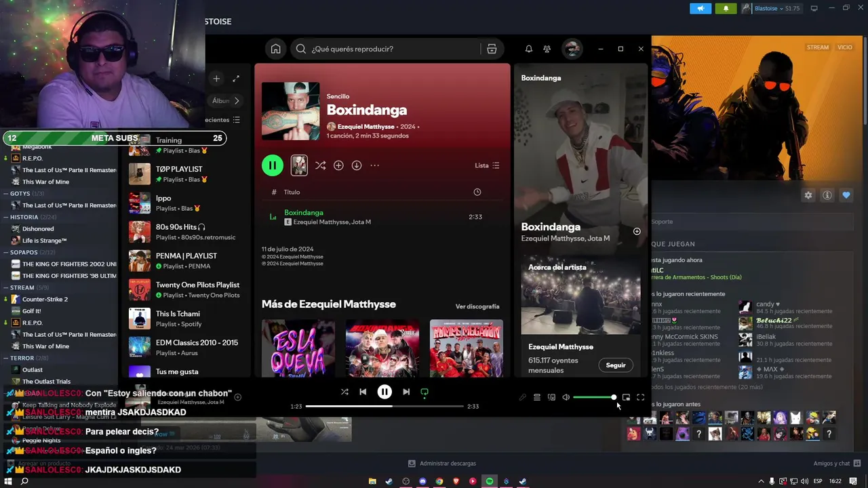Viewport: 868px width, 488px height.
Task: Open Lista view dropdown
Action: (x=487, y=165)
